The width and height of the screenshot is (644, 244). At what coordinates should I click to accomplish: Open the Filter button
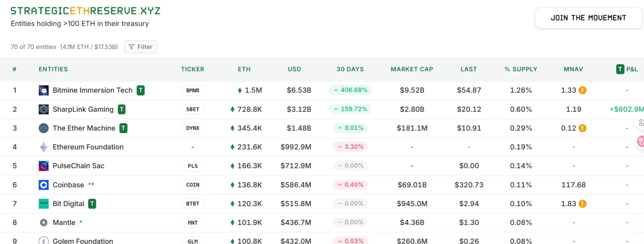pyautogui.click(x=141, y=47)
